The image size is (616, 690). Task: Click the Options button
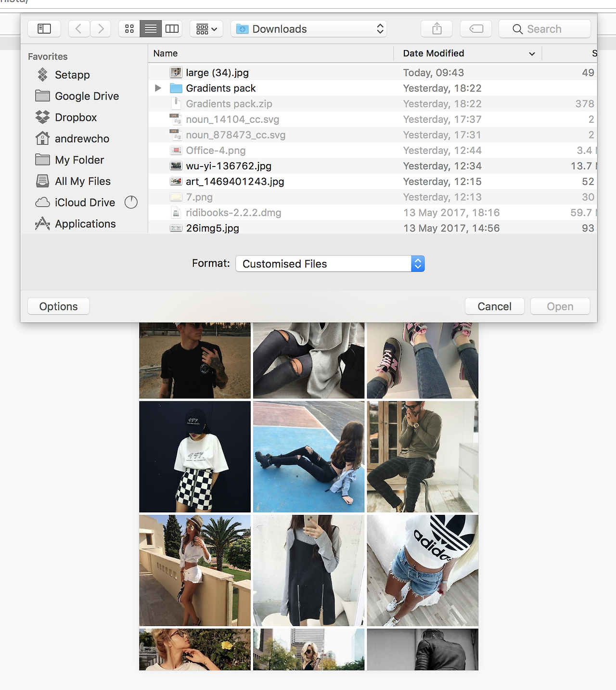[58, 307]
